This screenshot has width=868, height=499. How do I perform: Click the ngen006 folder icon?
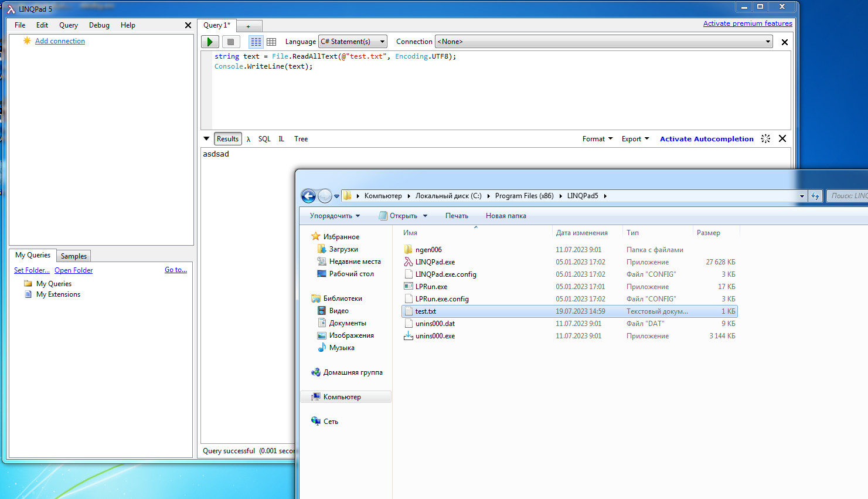click(x=409, y=250)
